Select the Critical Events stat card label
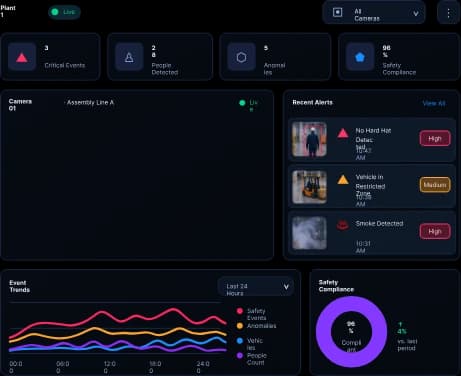This screenshot has width=461, height=376. tap(65, 65)
